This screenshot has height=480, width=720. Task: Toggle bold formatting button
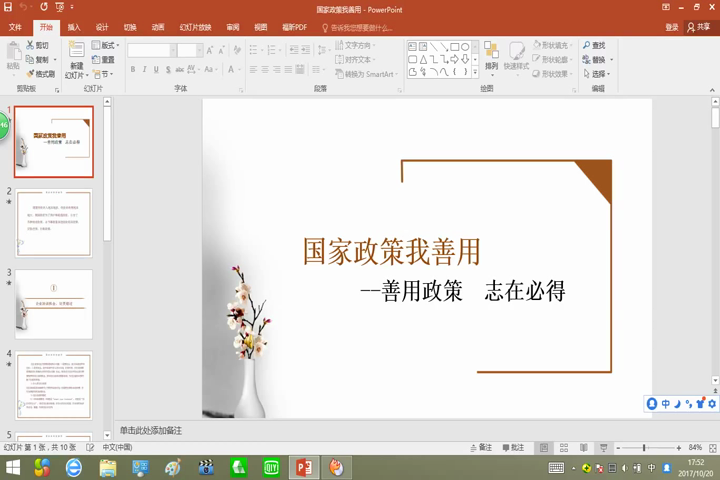132,70
